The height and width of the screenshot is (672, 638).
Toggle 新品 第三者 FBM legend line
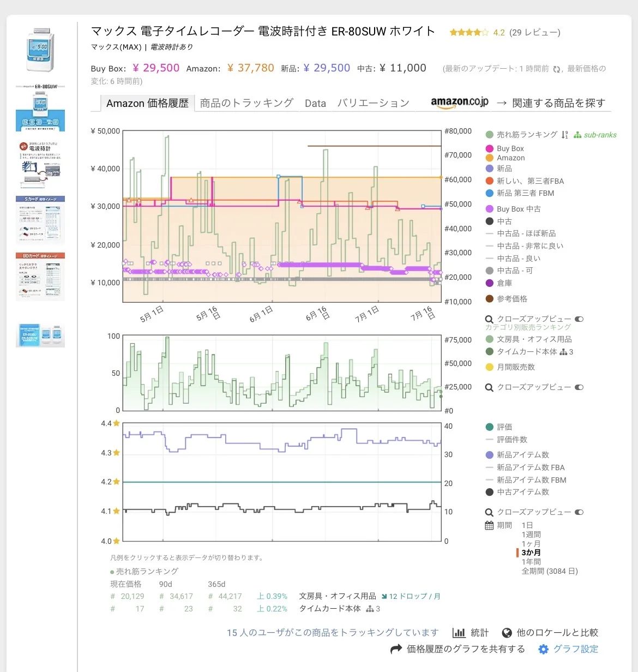[x=520, y=193]
